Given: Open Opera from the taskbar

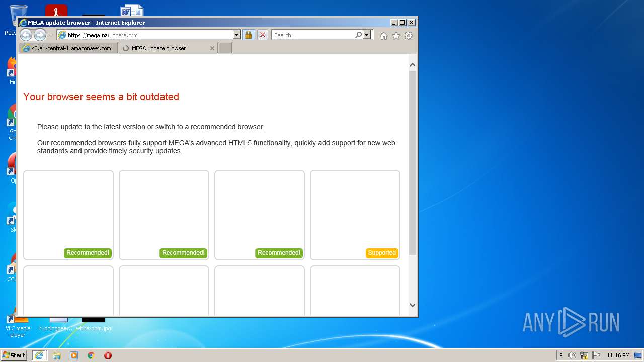Looking at the screenshot, I should tap(108, 355).
